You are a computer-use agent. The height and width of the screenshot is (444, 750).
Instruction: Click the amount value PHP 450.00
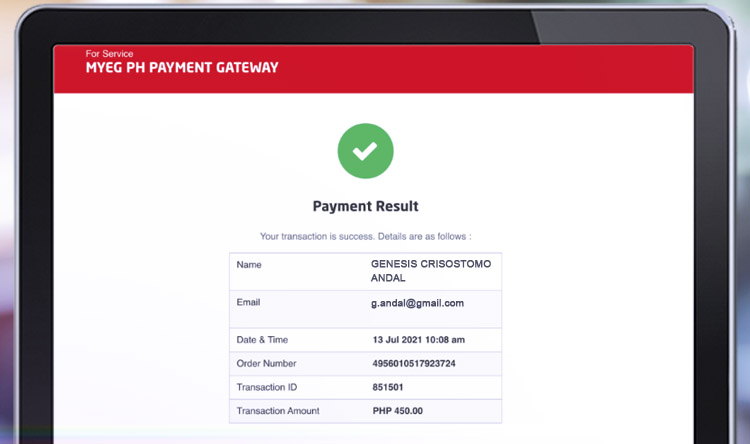click(x=397, y=411)
